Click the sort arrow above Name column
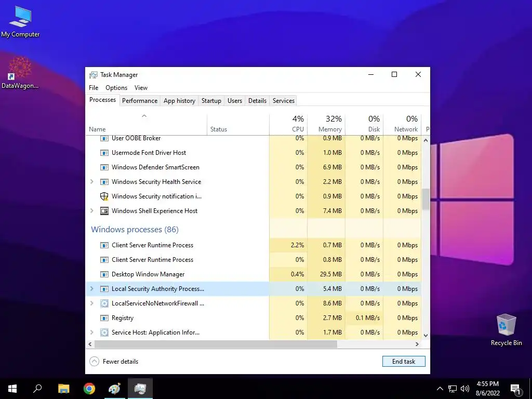 tap(144, 116)
